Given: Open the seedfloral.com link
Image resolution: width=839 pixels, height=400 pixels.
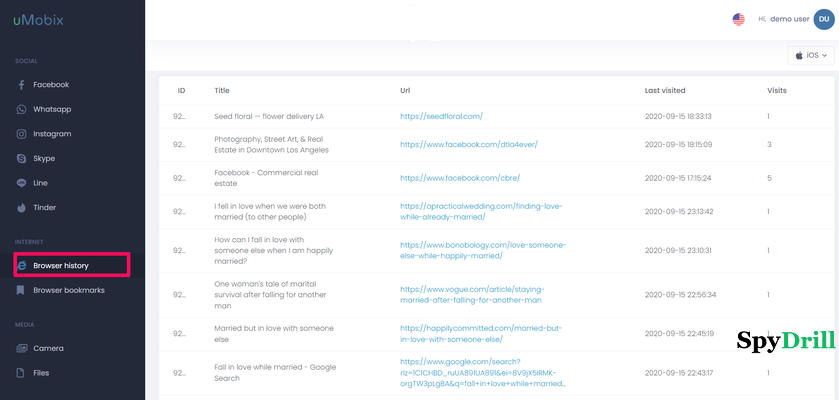Looking at the screenshot, I should [441, 116].
